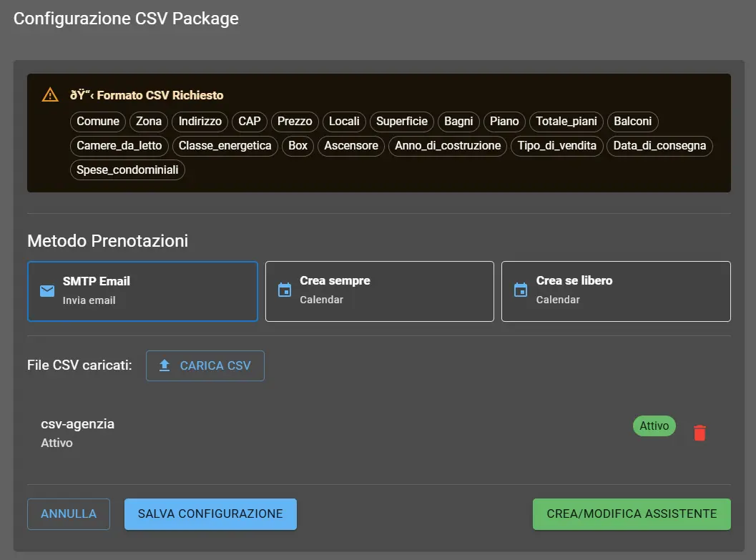Click the Comune field chip

[x=97, y=122]
